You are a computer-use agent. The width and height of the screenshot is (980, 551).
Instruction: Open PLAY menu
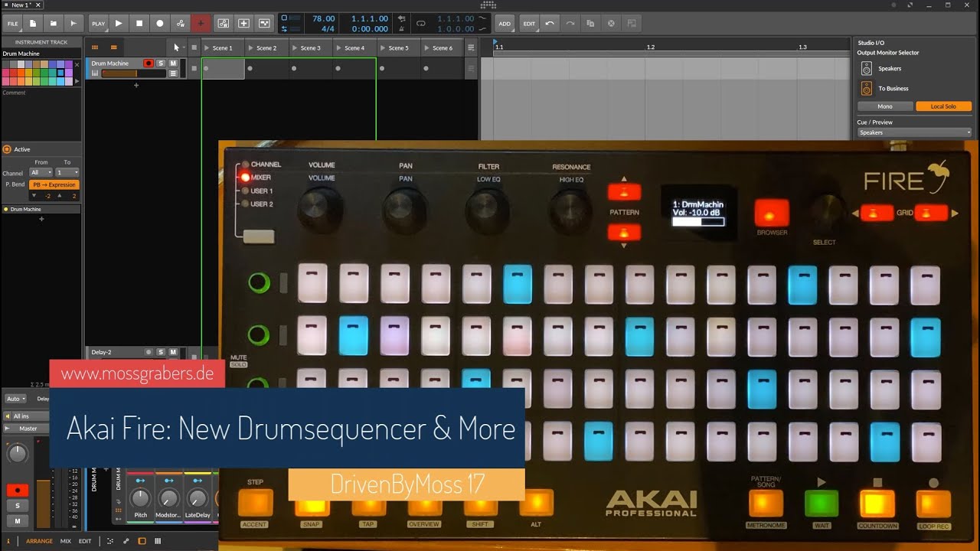99,24
